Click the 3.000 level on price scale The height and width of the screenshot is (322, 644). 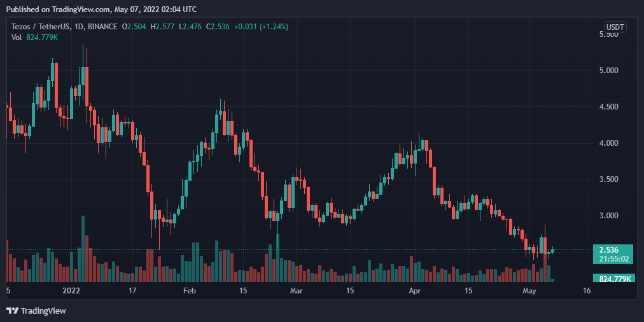pos(608,216)
